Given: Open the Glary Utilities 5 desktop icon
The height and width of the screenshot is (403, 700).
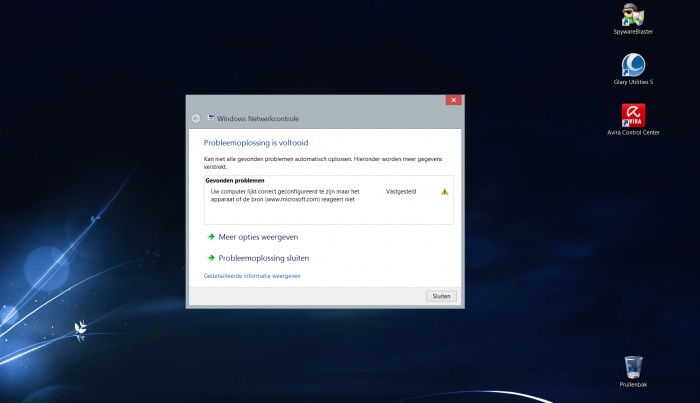Looking at the screenshot, I should click(633, 69).
